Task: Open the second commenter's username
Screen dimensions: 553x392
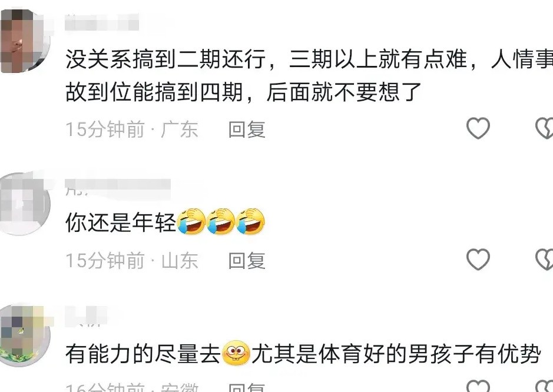Action: [x=118, y=188]
